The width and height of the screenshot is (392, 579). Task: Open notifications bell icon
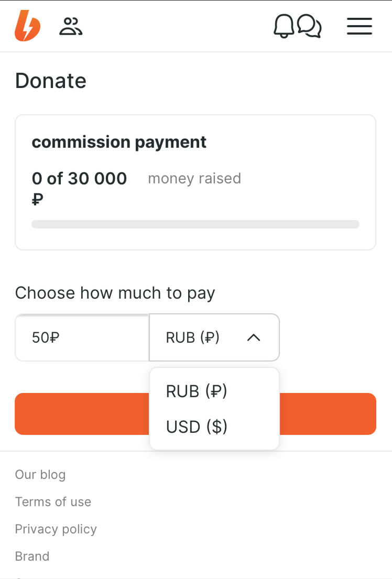[x=284, y=26]
